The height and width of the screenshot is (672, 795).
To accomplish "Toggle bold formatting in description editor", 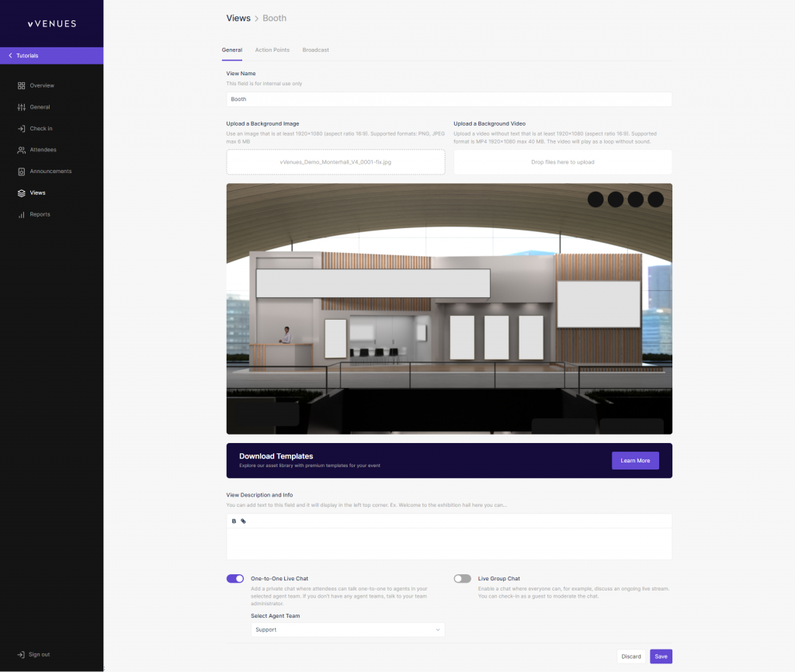I will [234, 521].
